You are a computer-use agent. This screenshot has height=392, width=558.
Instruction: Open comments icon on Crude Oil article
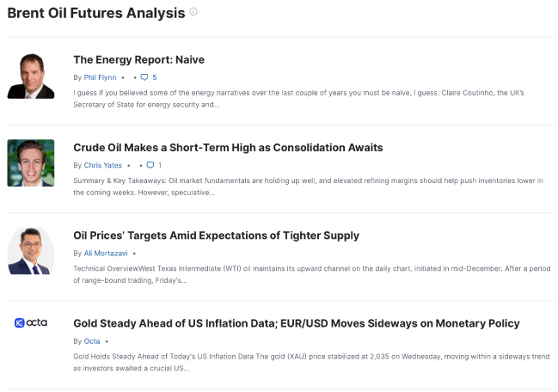coord(150,165)
